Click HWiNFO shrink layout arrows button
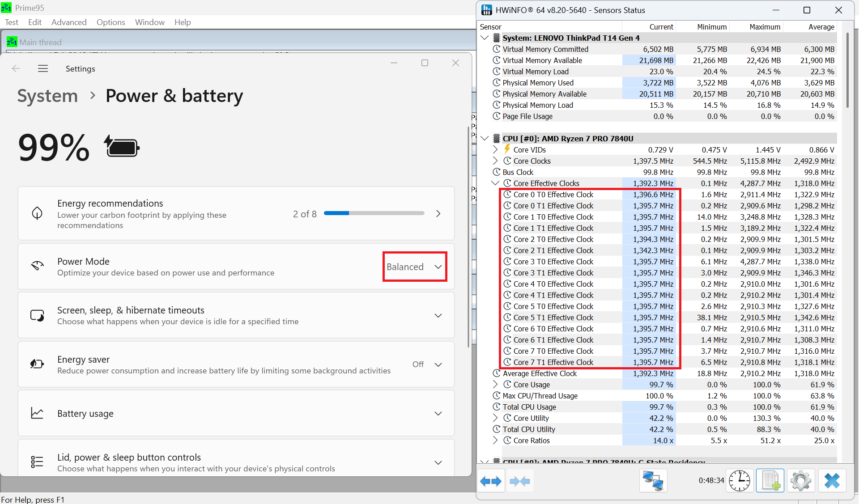Screen dimensions: 859x504 519,481
